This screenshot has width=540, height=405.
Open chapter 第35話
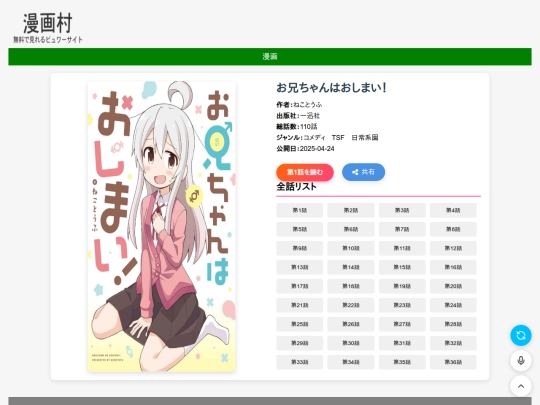(402, 362)
